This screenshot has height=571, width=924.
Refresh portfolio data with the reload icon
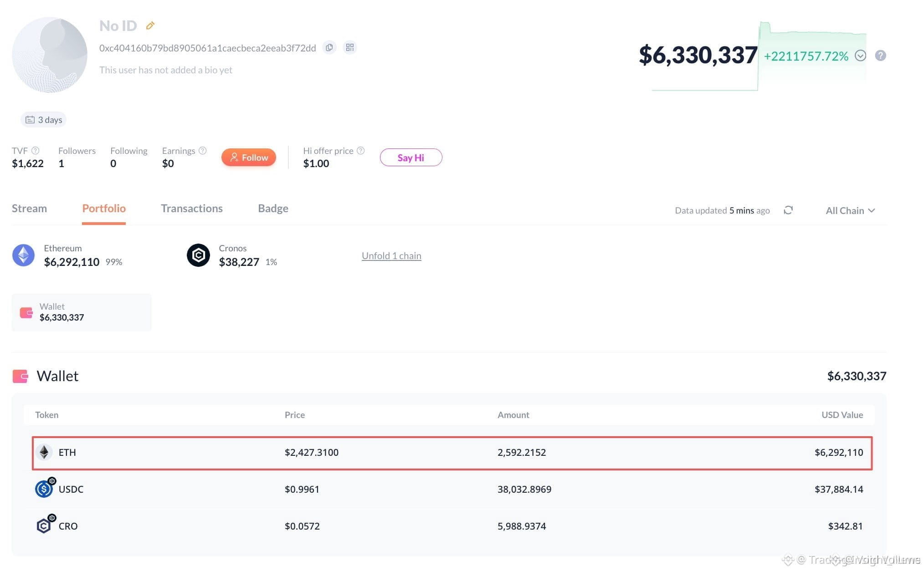[x=788, y=210]
